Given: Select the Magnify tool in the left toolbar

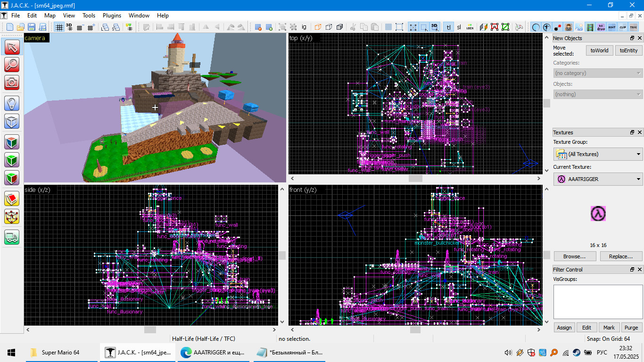Looking at the screenshot, I should pyautogui.click(x=11, y=66).
